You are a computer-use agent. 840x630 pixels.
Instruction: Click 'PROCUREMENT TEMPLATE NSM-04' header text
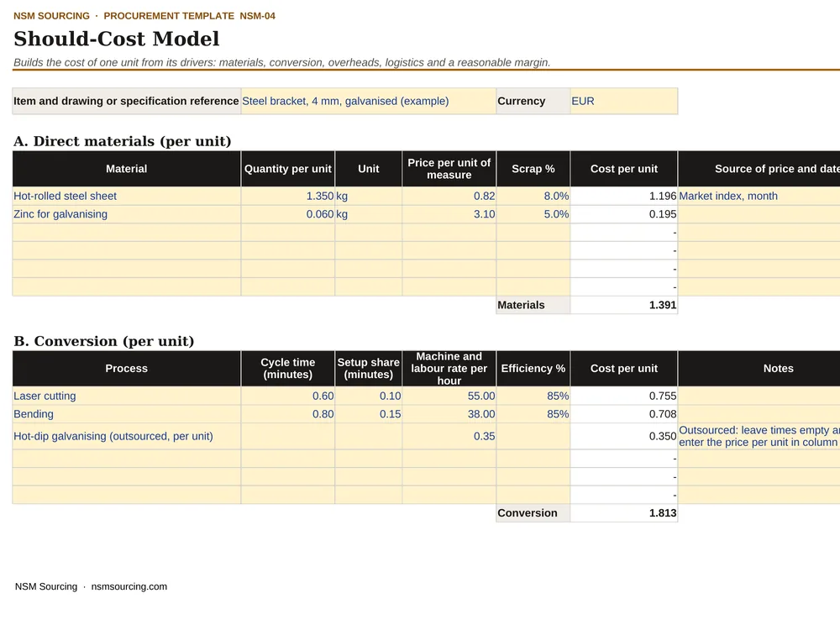[x=190, y=16]
